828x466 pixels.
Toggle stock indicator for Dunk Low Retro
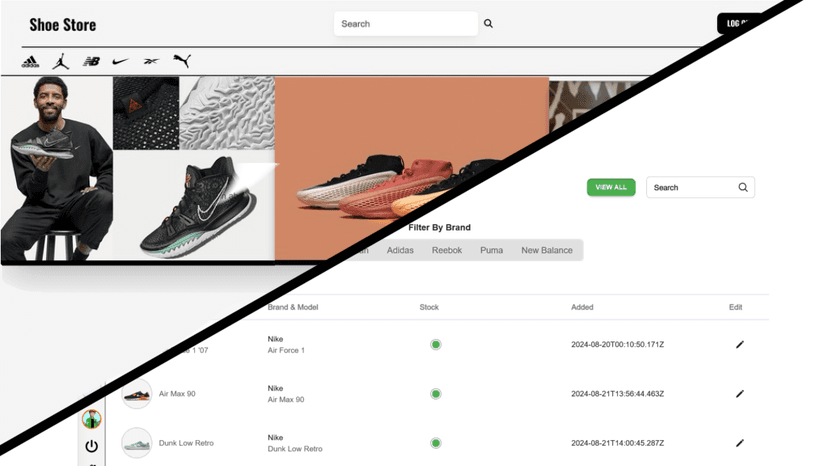pyautogui.click(x=436, y=443)
